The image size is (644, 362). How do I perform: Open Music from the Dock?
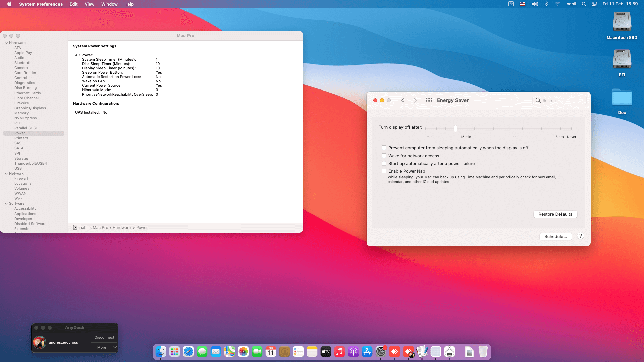click(x=339, y=352)
